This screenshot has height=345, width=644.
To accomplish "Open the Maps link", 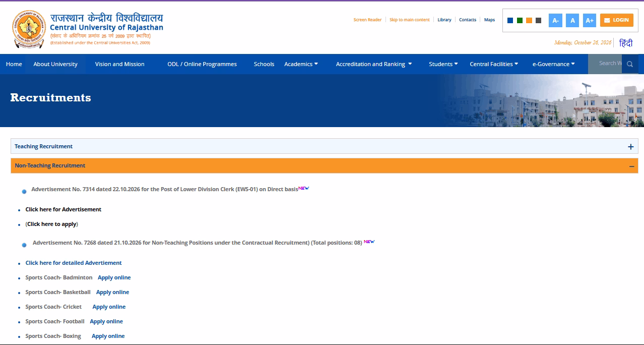I will pos(489,20).
